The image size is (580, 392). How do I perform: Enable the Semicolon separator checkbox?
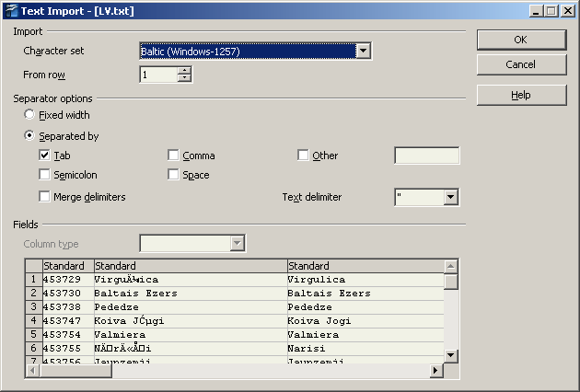coord(44,174)
